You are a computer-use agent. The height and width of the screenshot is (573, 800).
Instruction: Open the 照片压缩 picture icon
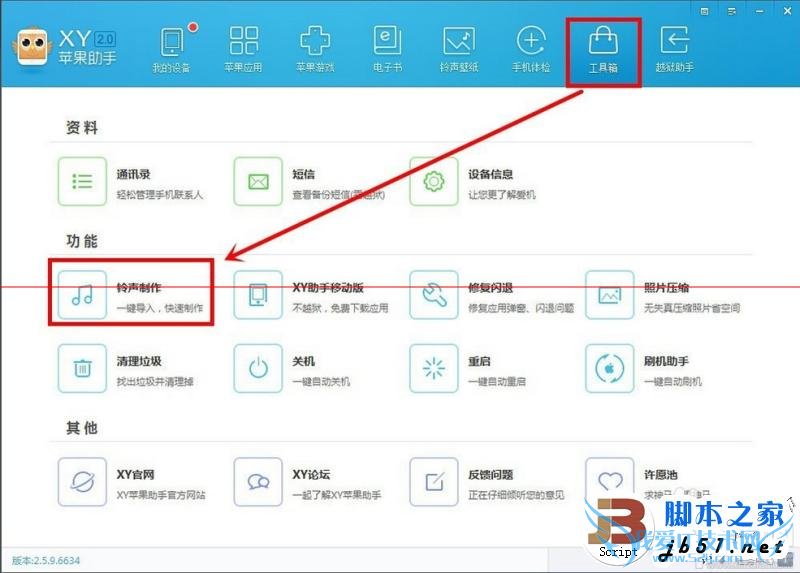(x=610, y=295)
